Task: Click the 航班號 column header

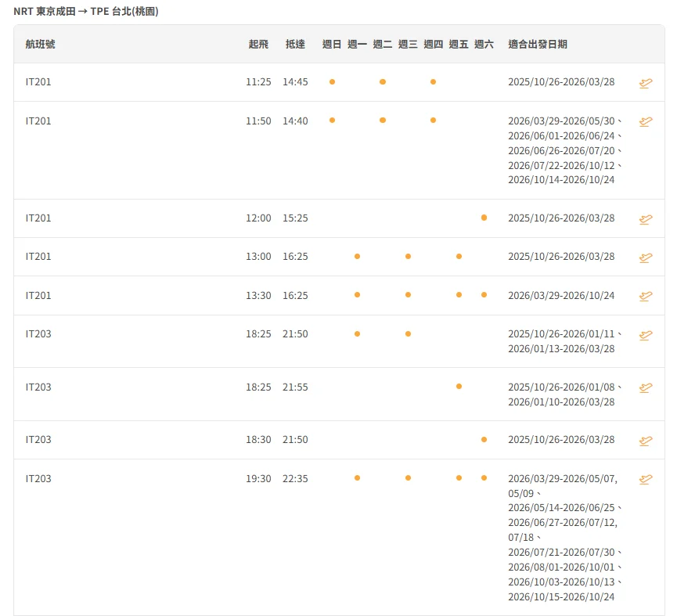Action: coord(40,44)
